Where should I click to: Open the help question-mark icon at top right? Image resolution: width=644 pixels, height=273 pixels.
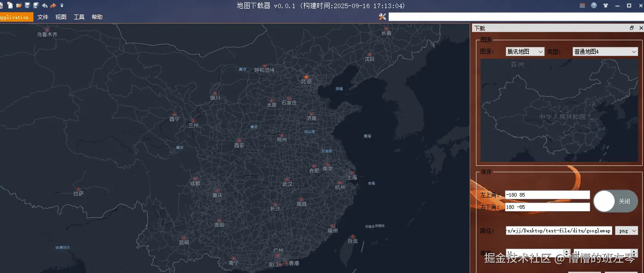[x=593, y=5]
